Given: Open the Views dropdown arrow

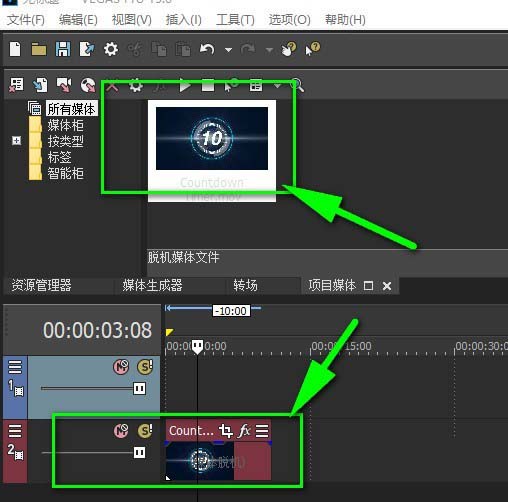Looking at the screenshot, I should tap(277, 86).
